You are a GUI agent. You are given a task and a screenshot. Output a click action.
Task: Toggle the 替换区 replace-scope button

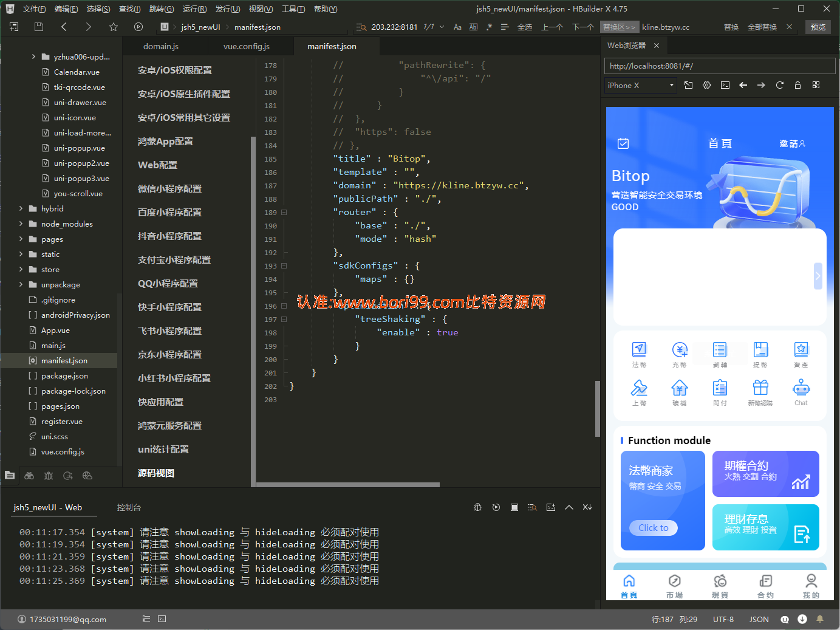[x=619, y=27]
